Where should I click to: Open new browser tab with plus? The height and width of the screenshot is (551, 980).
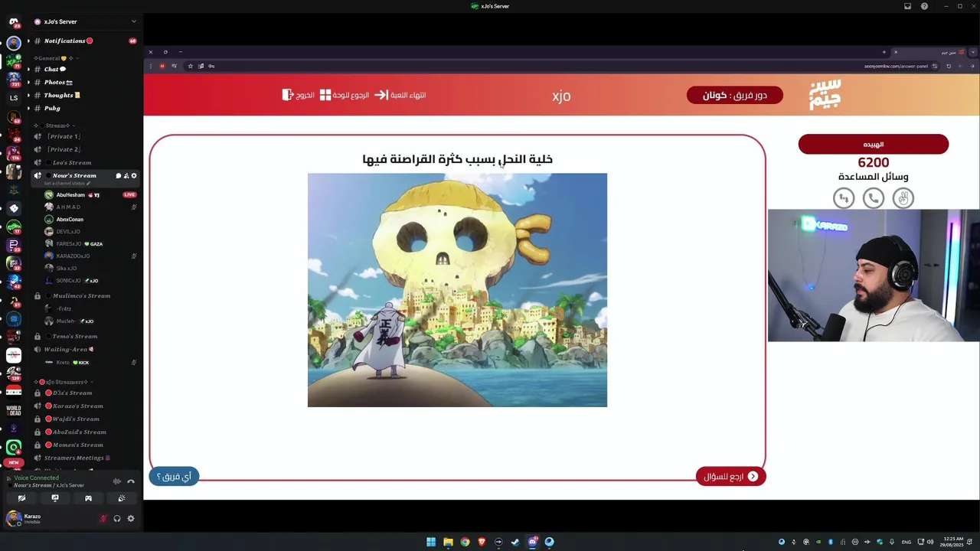pos(884,52)
